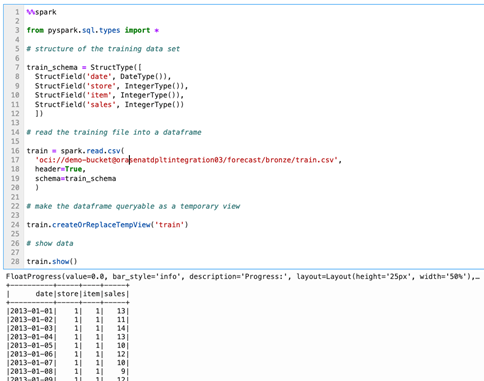
Task: Click the 2013-01-05 date in output
Action: (x=31, y=345)
